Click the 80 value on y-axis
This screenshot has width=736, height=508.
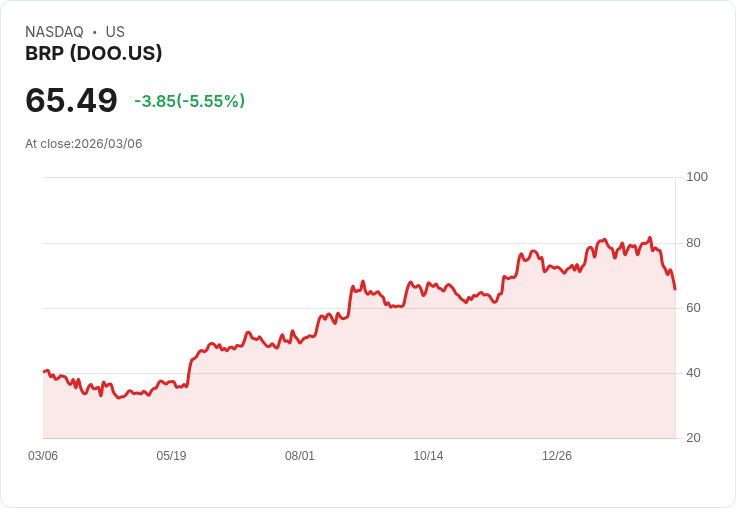pyautogui.click(x=693, y=243)
